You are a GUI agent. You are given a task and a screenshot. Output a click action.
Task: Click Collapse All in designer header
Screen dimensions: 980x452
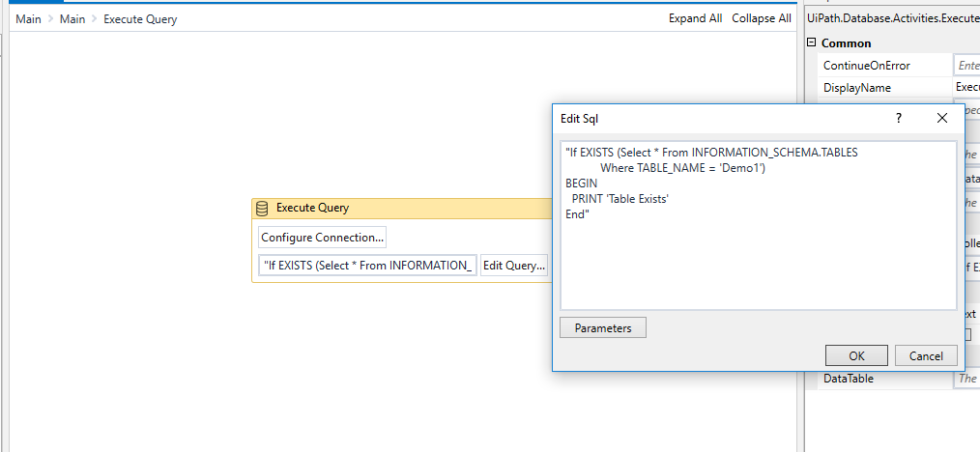click(x=762, y=18)
